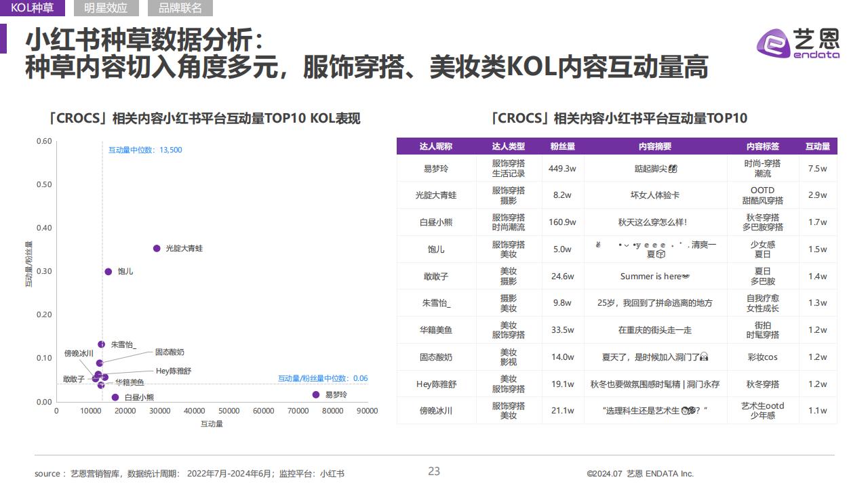Click the 7.5w interaction value cell
868x488 pixels.
pos(818,168)
